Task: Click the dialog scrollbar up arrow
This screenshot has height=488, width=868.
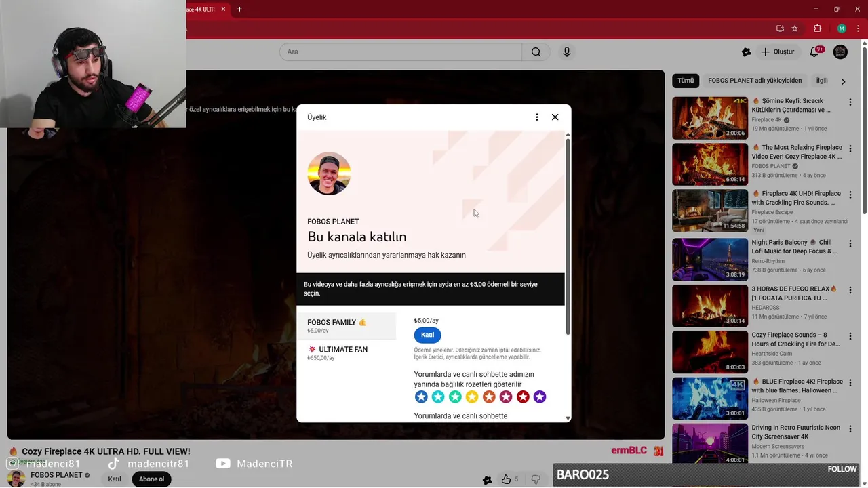Action: 568,135
